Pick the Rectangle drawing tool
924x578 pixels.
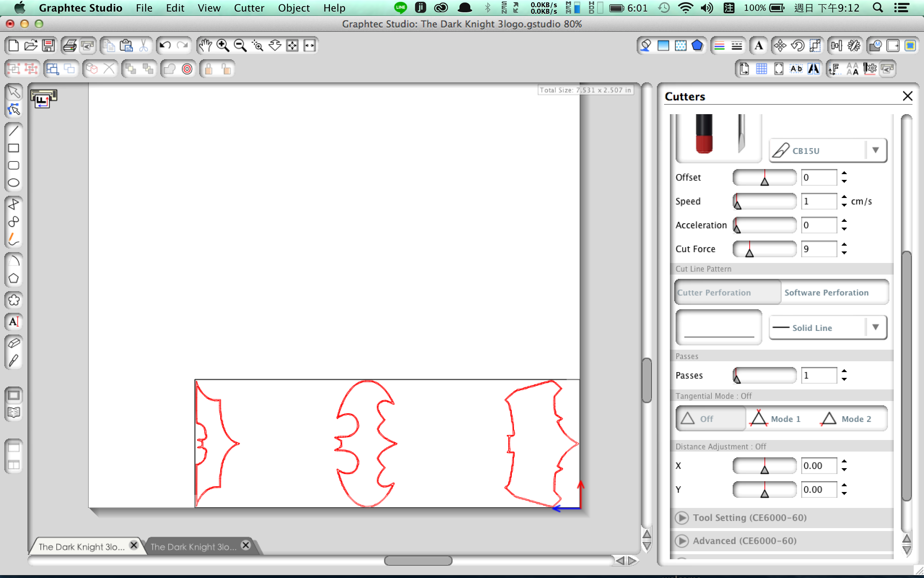(x=14, y=148)
